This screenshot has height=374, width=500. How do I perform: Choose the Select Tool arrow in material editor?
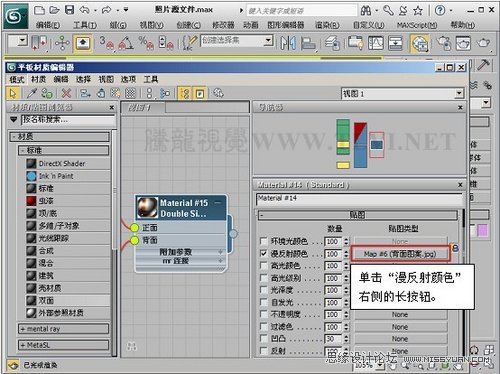pos(13,93)
